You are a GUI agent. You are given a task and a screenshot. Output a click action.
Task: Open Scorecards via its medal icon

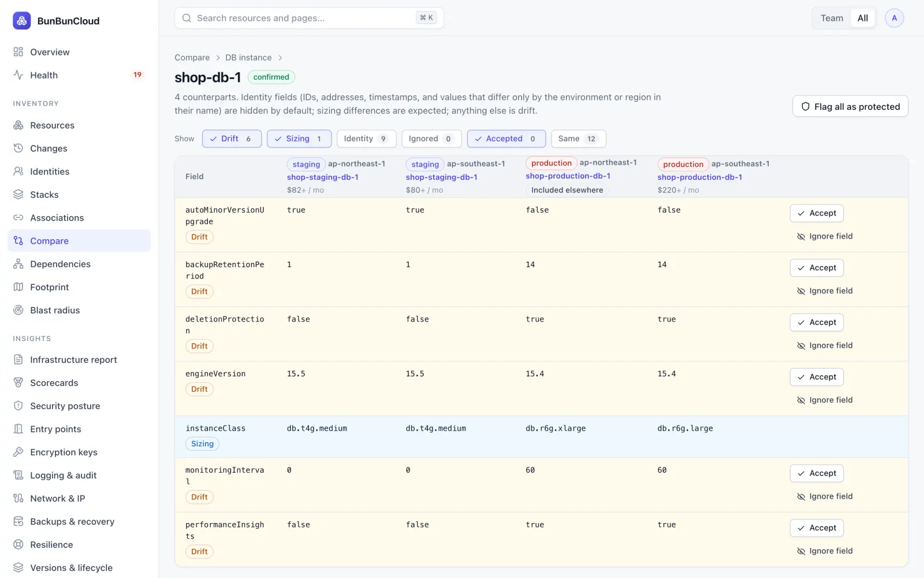pos(18,383)
